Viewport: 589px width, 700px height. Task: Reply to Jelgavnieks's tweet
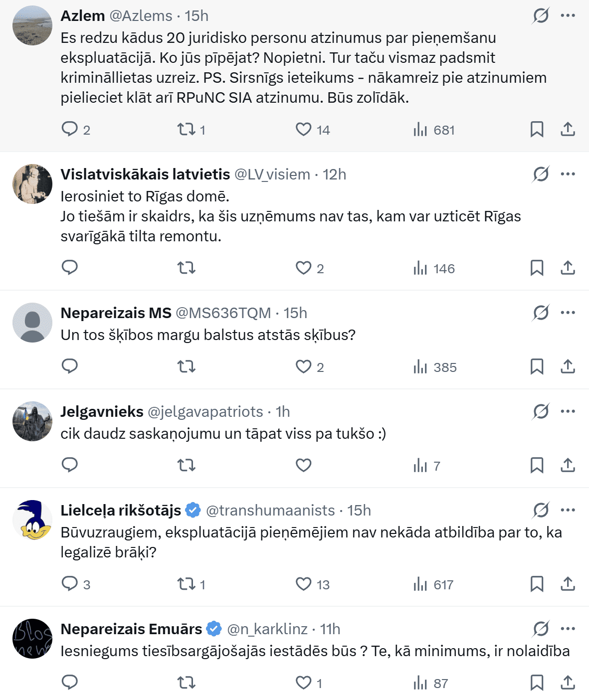point(70,465)
